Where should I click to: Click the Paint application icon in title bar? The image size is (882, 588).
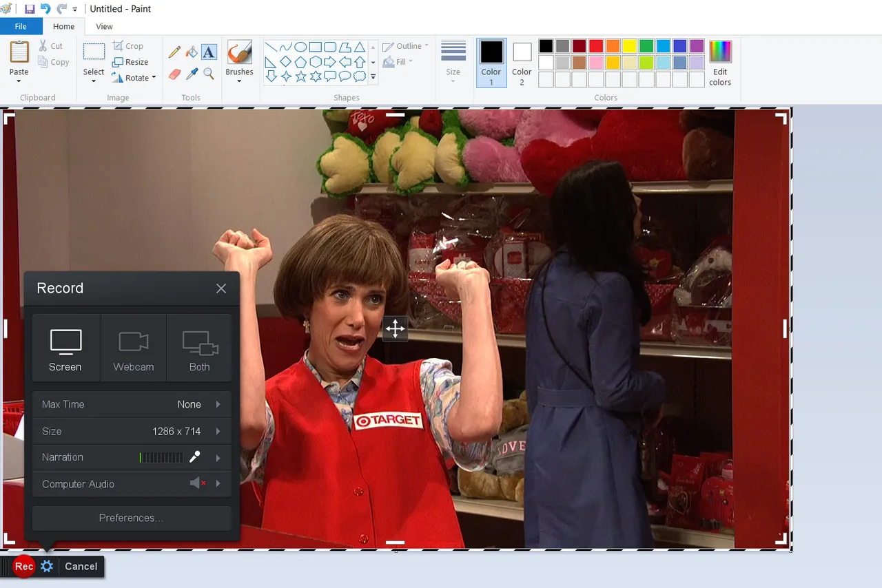pyautogui.click(x=7, y=9)
